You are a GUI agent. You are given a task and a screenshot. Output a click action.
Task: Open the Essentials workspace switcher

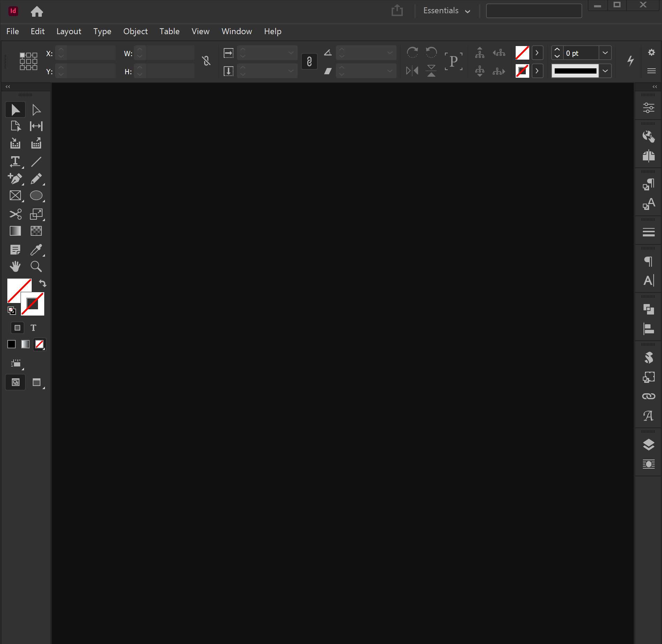pos(447,11)
